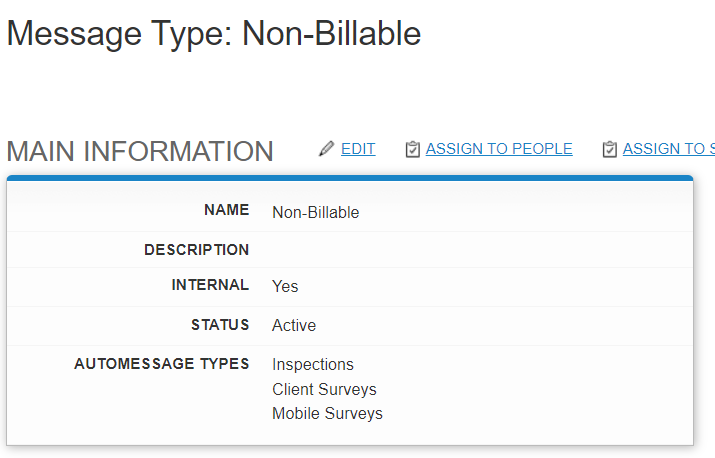This screenshot has height=458, width=715.
Task: Click the STATUS field label
Action: click(x=220, y=325)
